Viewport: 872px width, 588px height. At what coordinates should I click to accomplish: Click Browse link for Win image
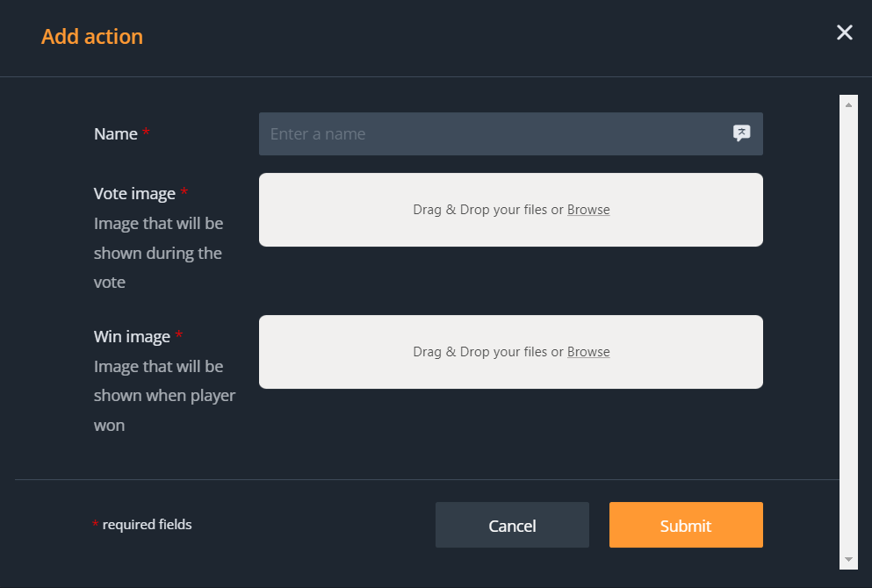pos(588,352)
